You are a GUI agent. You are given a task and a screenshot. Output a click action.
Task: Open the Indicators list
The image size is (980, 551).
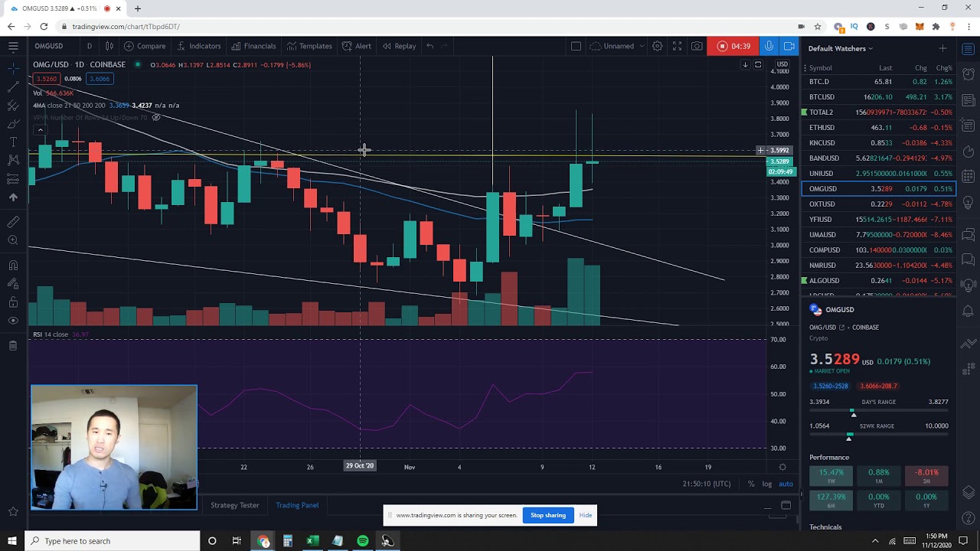point(198,46)
